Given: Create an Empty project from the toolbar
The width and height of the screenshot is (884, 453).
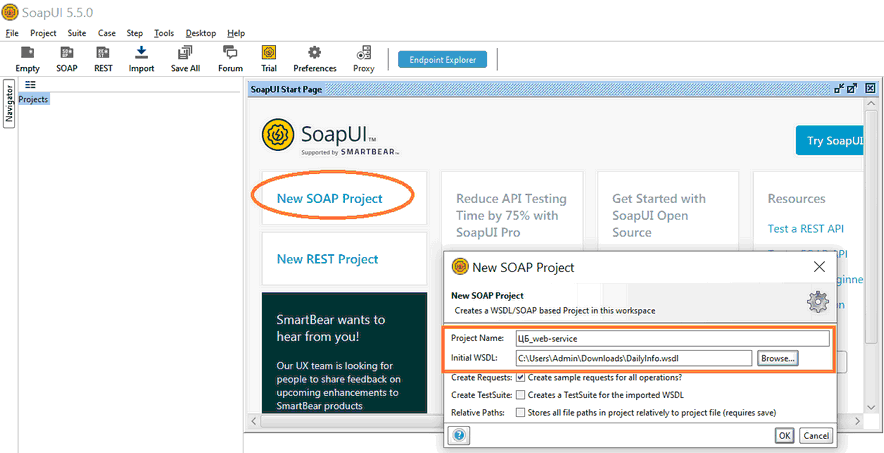Looking at the screenshot, I should 28,59.
